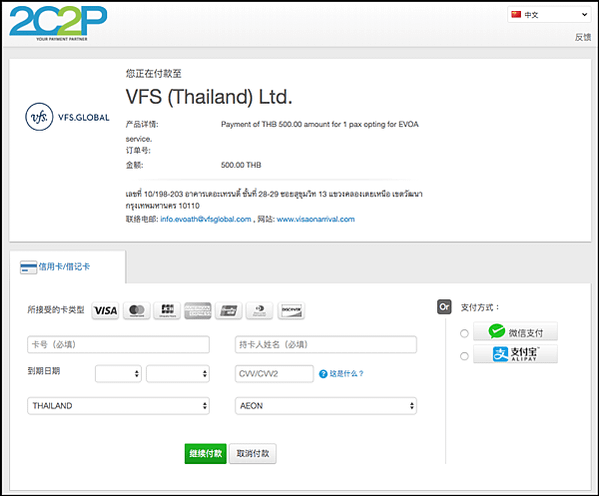Viewport: 599px width, 496px height.
Task: Select the Alipay radio button
Action: click(x=464, y=356)
